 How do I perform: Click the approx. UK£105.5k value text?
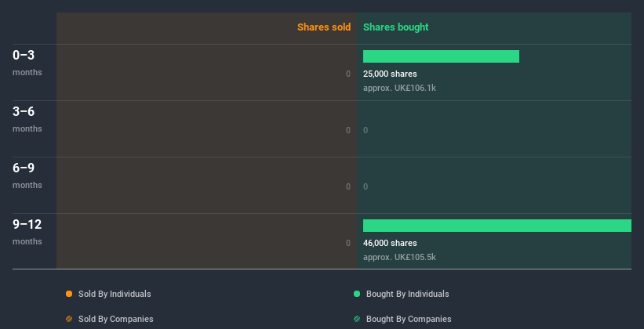pyautogui.click(x=399, y=257)
